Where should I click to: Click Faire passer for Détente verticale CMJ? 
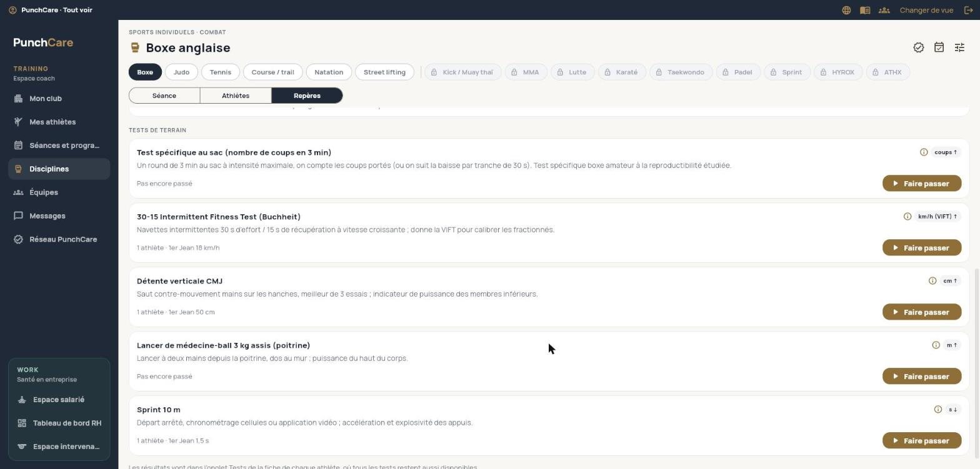(x=922, y=312)
